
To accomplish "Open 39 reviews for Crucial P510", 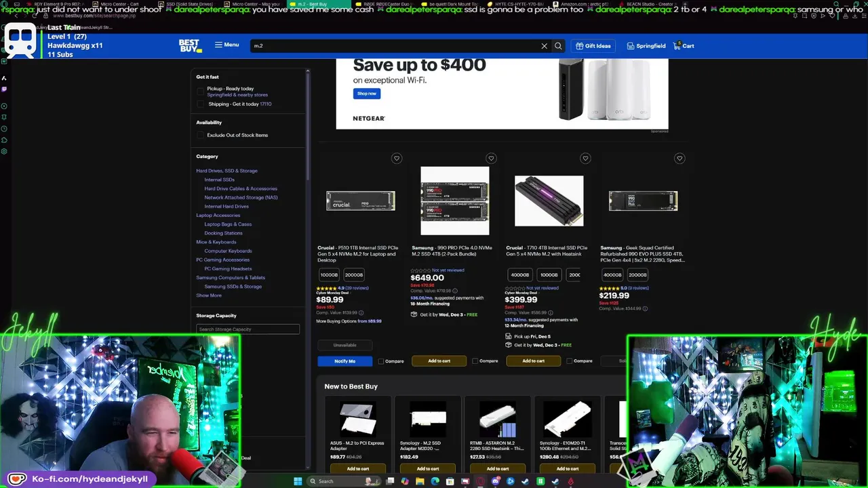I will pyautogui.click(x=357, y=288).
